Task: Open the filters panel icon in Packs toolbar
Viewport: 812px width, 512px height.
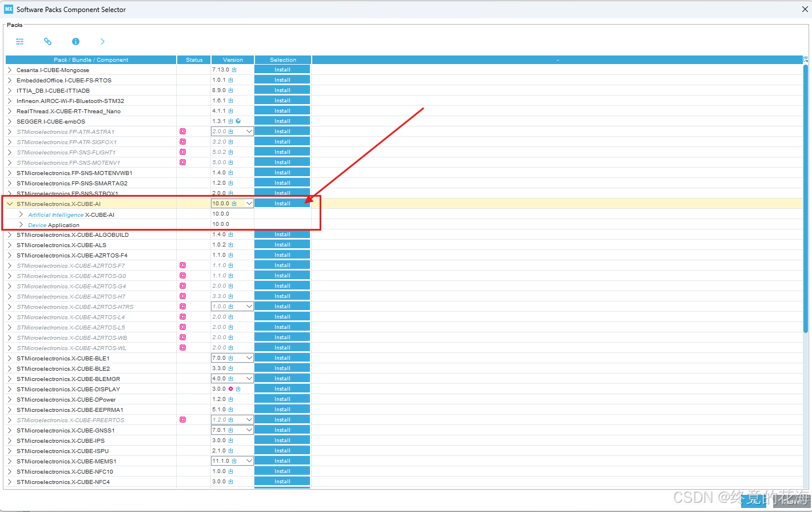Action: (x=20, y=42)
